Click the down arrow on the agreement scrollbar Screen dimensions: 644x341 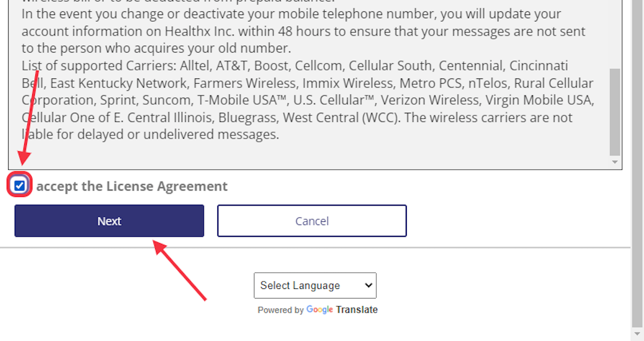click(615, 162)
